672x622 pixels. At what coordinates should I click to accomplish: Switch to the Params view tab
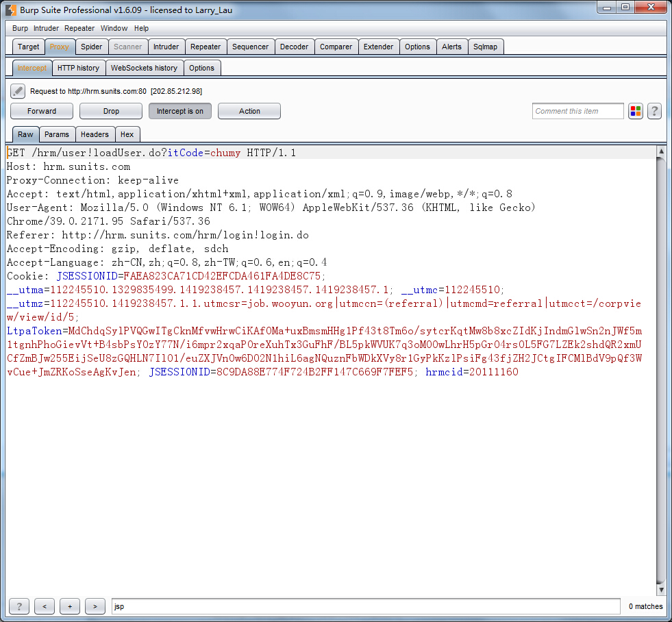coord(57,134)
